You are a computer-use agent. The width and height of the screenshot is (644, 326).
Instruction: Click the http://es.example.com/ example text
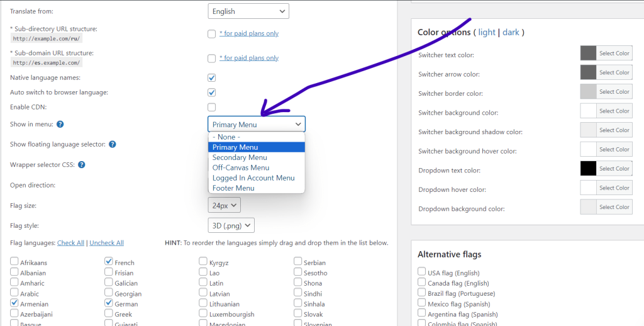pos(47,63)
